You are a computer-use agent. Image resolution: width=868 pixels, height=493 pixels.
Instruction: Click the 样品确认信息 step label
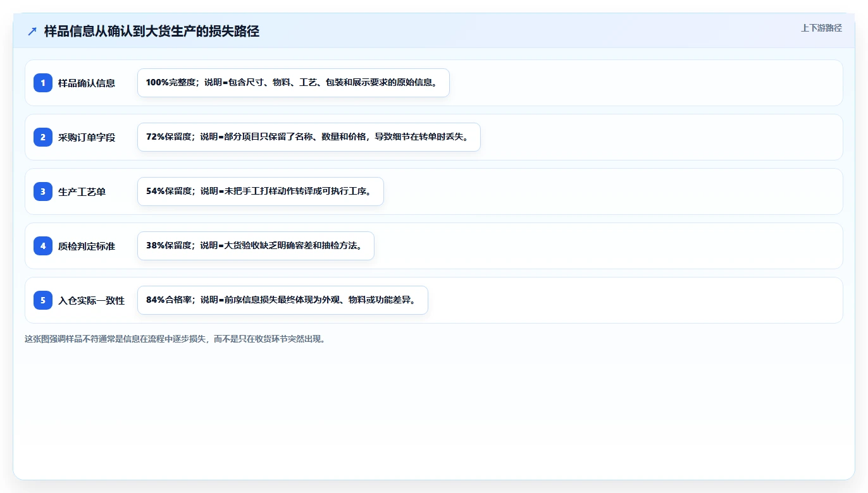point(87,83)
